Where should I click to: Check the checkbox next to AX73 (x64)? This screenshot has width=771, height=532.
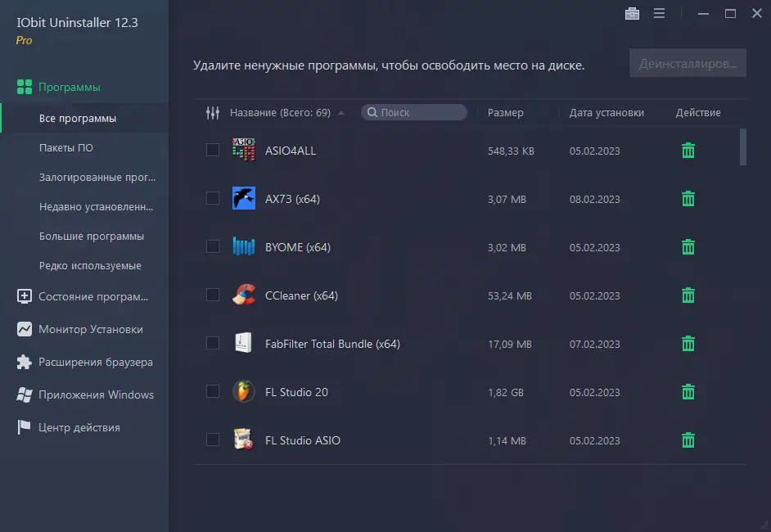pyautogui.click(x=213, y=198)
